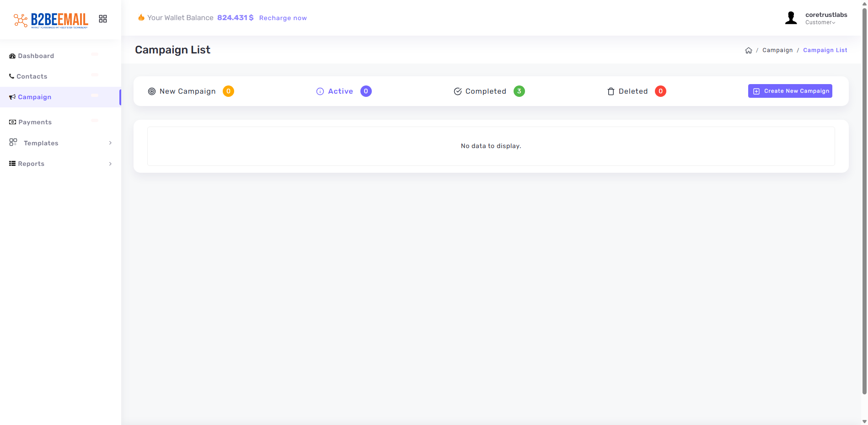Click the Recharge now link
The width and height of the screenshot is (868, 425).
[x=283, y=18]
